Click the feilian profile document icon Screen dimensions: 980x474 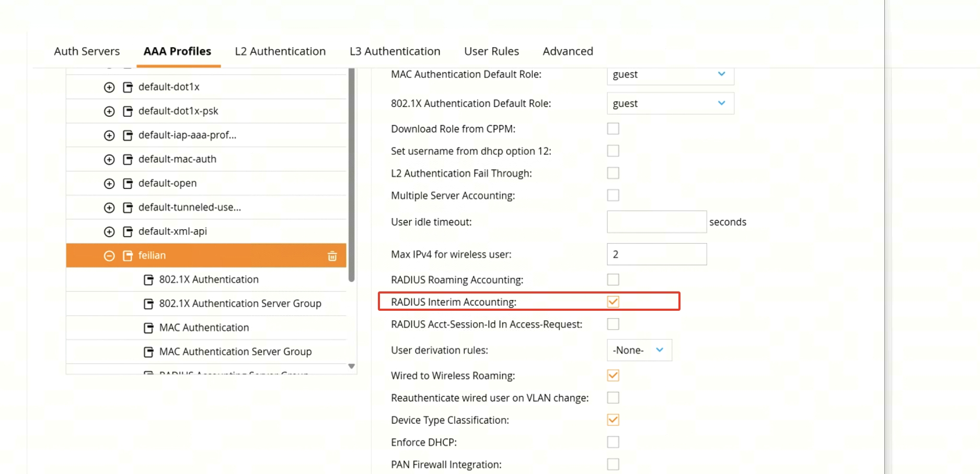128,256
